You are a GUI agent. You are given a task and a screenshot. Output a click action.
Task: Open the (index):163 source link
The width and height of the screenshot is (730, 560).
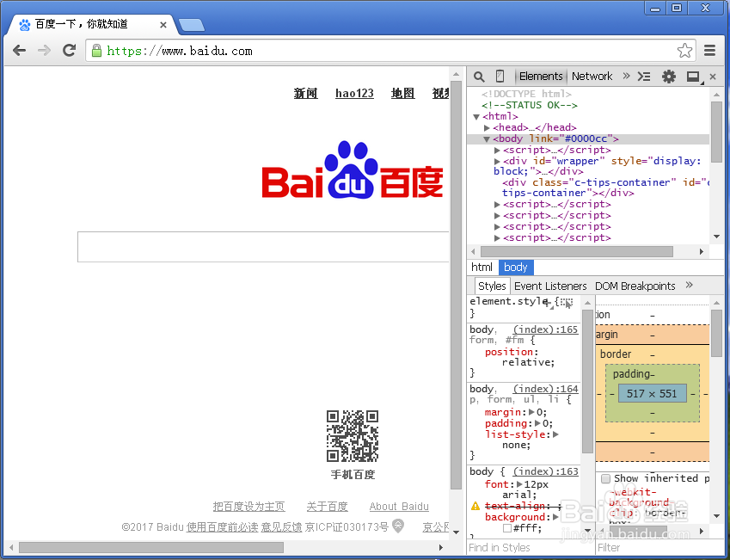pos(545,471)
